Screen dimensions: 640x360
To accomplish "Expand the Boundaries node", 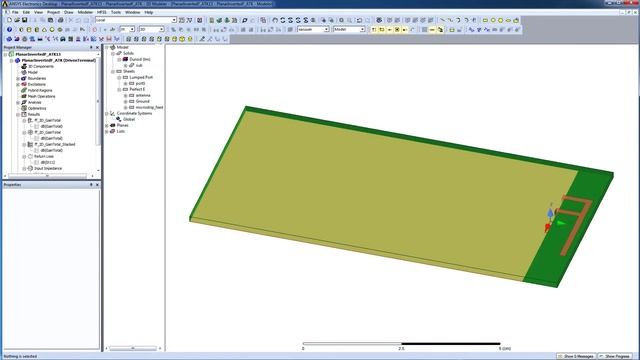I will coord(18,78).
